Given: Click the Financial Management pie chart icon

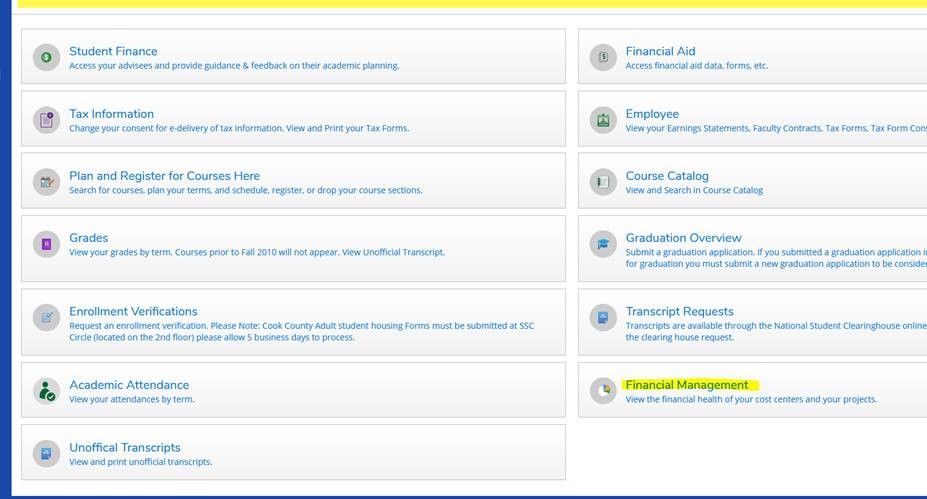Looking at the screenshot, I should coord(603,391).
